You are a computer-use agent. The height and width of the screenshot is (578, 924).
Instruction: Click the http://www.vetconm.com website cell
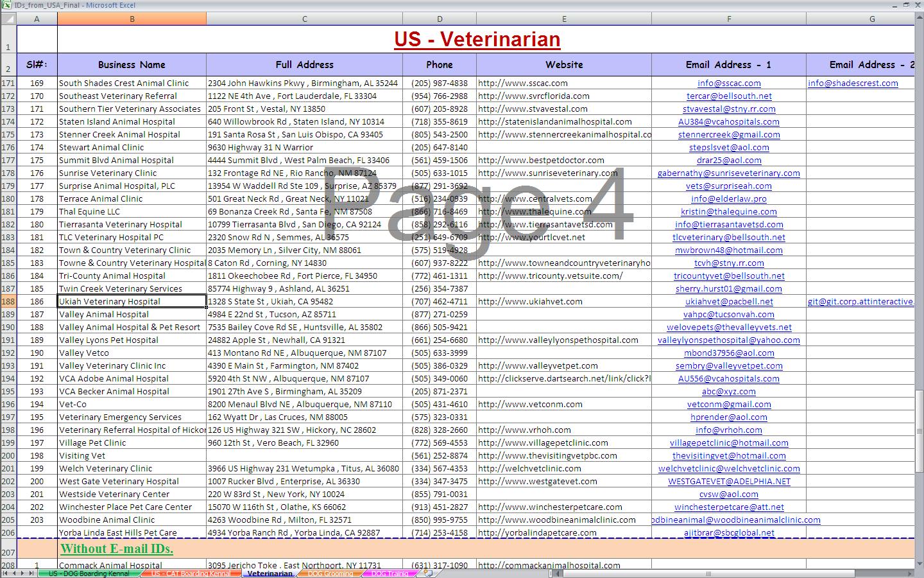point(564,404)
